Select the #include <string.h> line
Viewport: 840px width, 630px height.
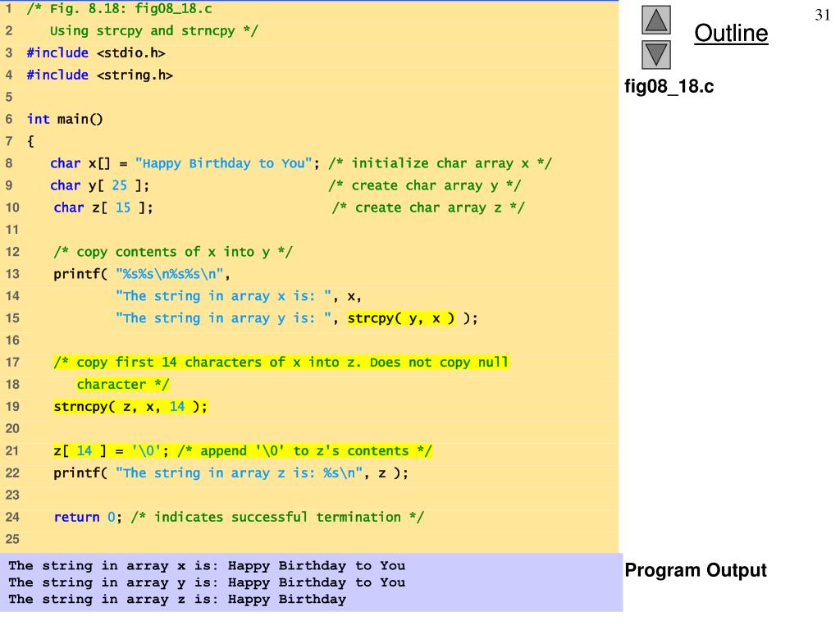[99, 75]
